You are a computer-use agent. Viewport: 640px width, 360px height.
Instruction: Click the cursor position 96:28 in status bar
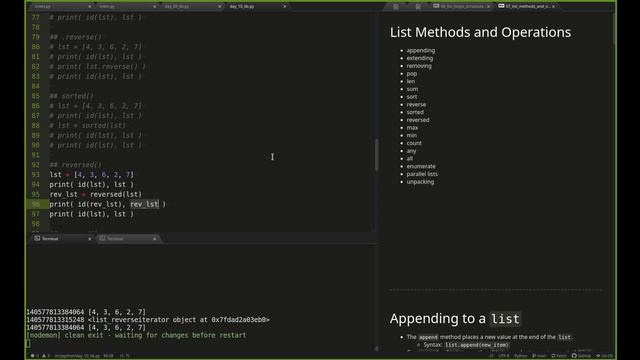[x=108, y=356]
